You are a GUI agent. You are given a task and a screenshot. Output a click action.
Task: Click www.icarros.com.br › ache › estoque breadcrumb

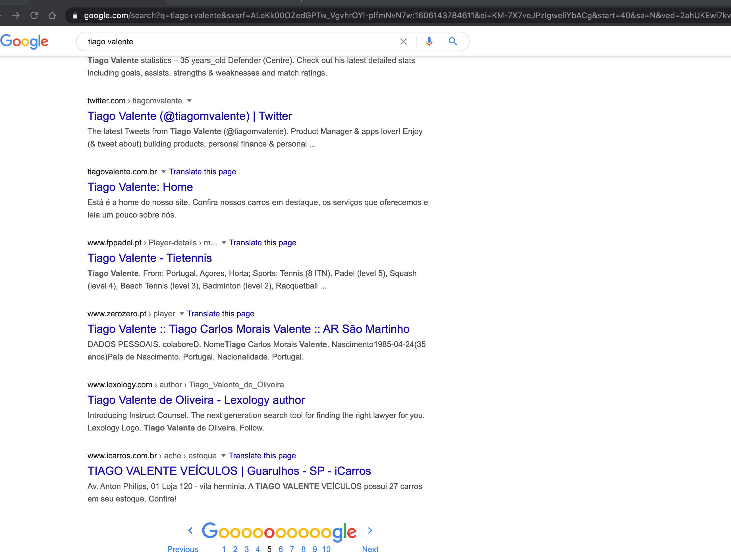pos(152,456)
